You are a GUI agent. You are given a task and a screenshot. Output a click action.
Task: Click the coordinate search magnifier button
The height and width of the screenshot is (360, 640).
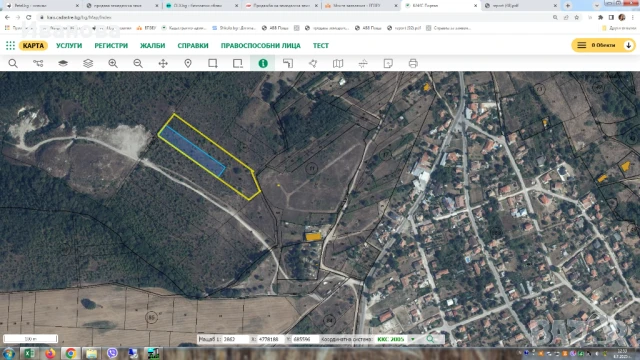click(x=431, y=339)
